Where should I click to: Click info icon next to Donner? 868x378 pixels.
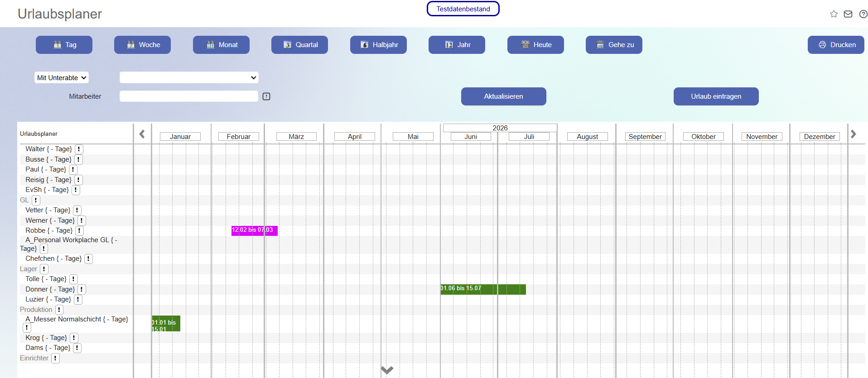coord(82,289)
